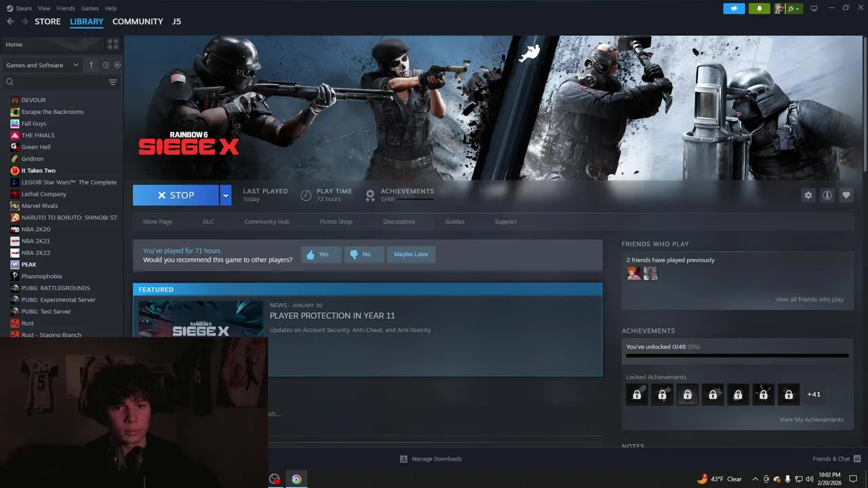The width and height of the screenshot is (868, 488).
Task: Click the page vertical scrollbar
Action: [865, 105]
